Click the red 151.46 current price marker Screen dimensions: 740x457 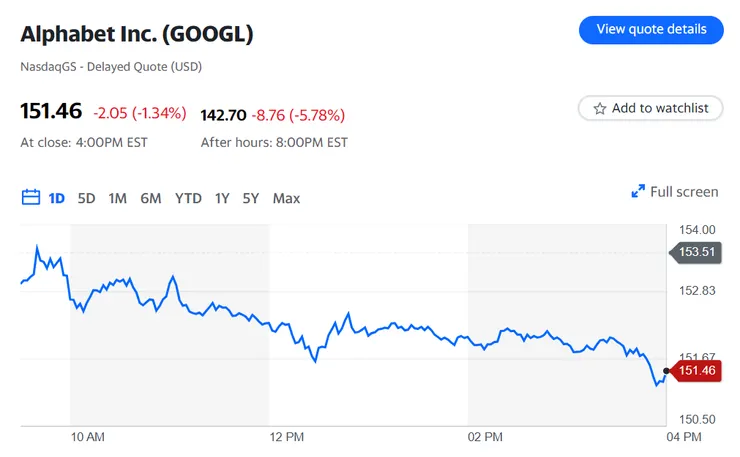tap(696, 371)
